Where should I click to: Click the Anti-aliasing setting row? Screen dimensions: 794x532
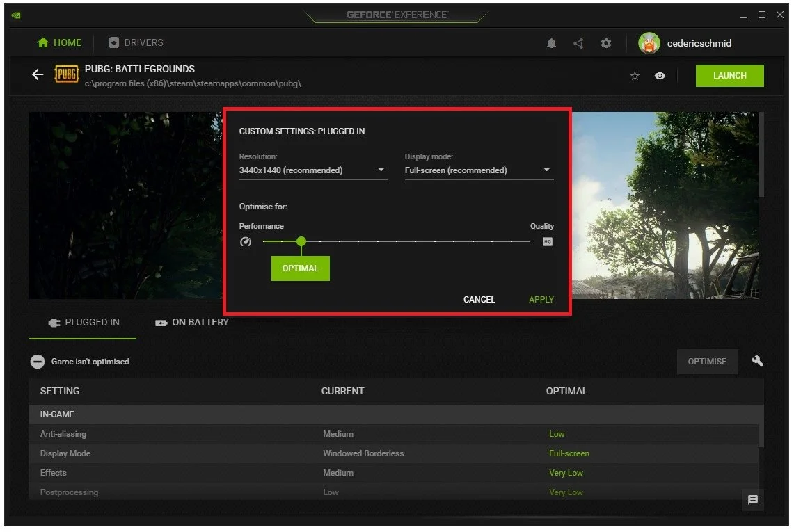(393, 434)
